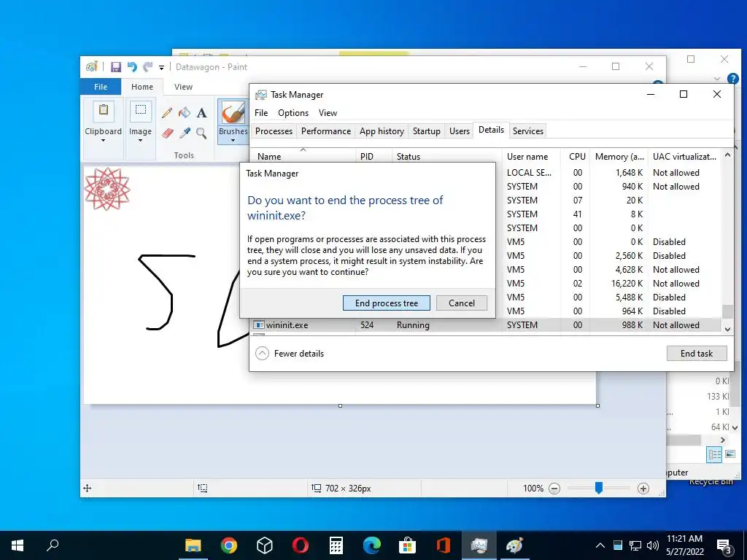Image resolution: width=747 pixels, height=560 pixels.
Task: Click the scroll down arrow in Task Manager list
Action: (727, 329)
